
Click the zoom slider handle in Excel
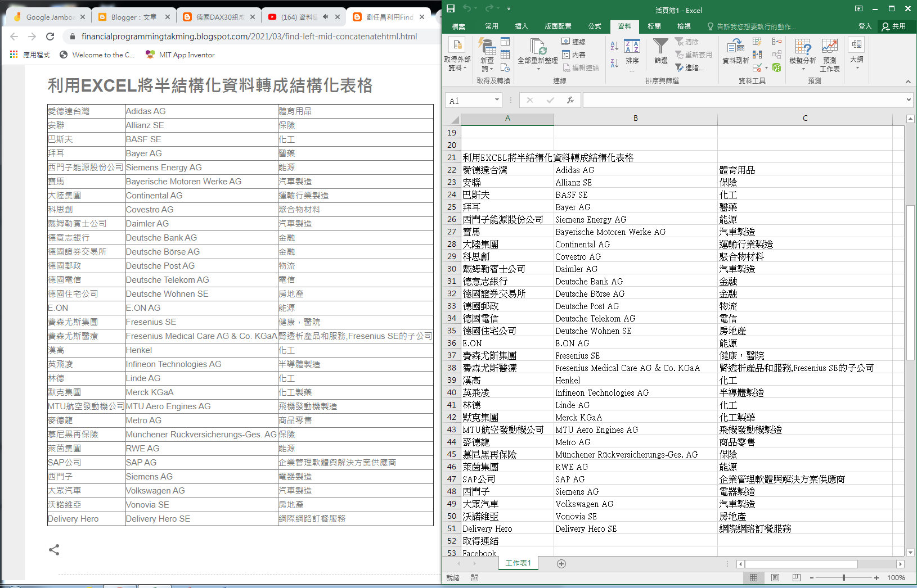click(x=844, y=578)
